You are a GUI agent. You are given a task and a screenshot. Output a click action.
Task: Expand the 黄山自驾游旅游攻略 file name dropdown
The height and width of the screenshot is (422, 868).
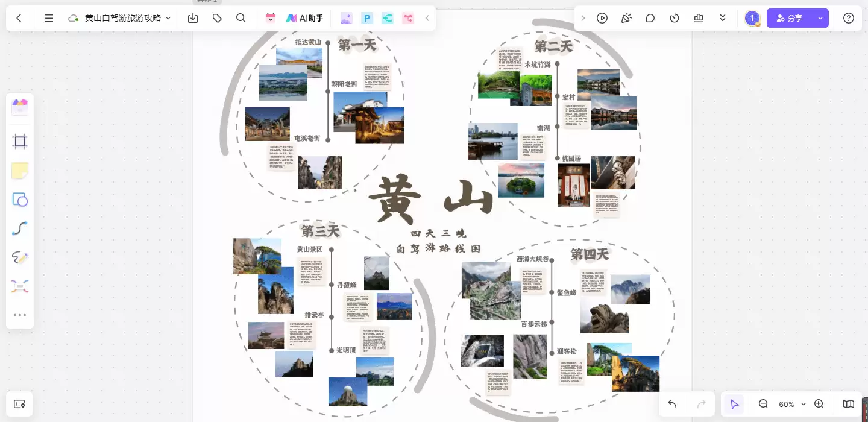(168, 18)
